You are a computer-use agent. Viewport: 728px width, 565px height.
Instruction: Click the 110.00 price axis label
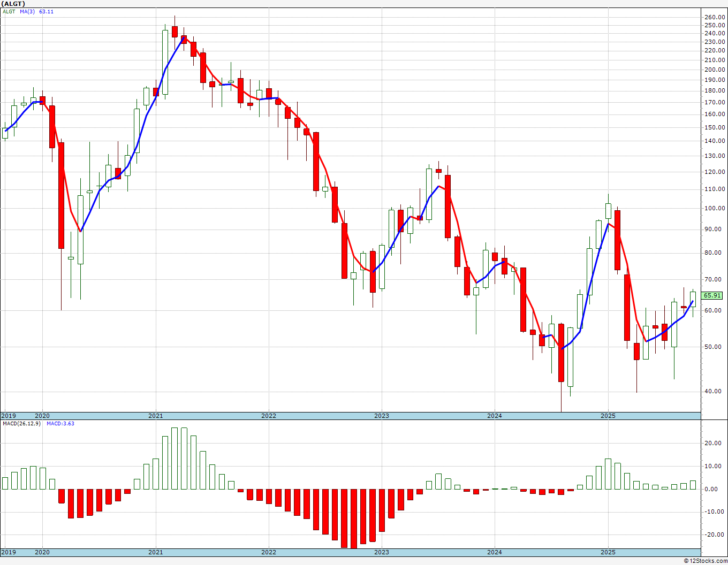click(x=715, y=189)
